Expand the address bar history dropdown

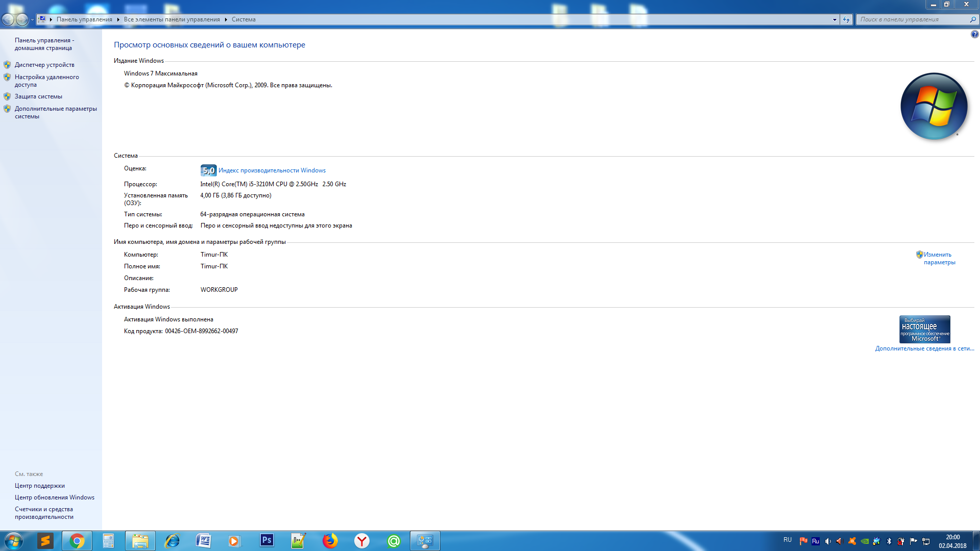point(835,19)
